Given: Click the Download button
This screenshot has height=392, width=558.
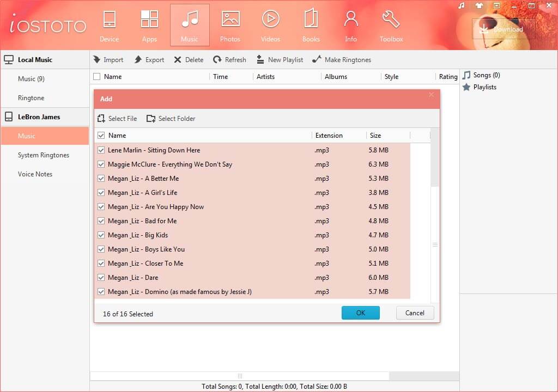Looking at the screenshot, I should [503, 29].
